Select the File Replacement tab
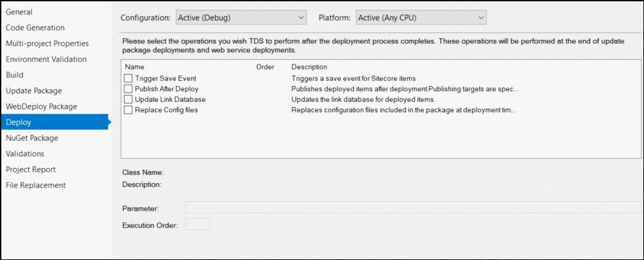 [35, 185]
